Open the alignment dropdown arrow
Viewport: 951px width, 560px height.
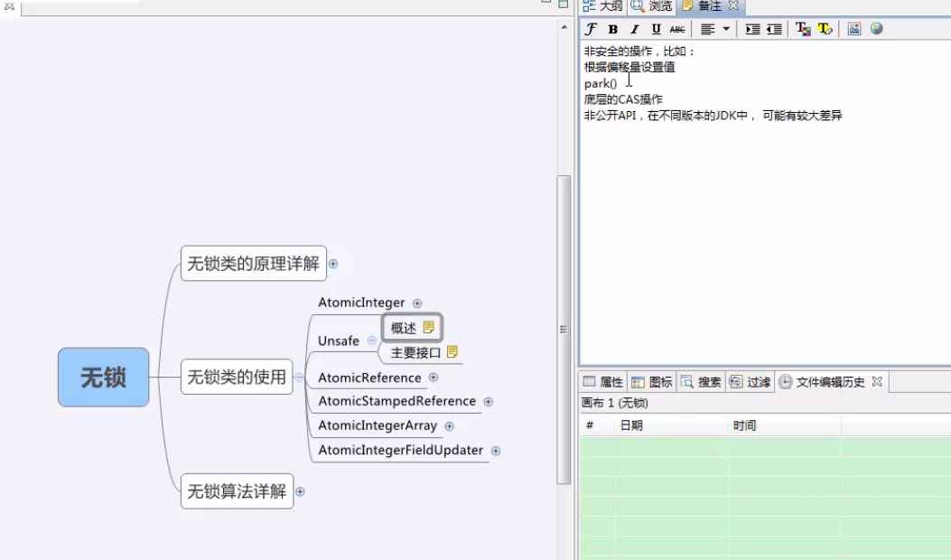point(726,29)
